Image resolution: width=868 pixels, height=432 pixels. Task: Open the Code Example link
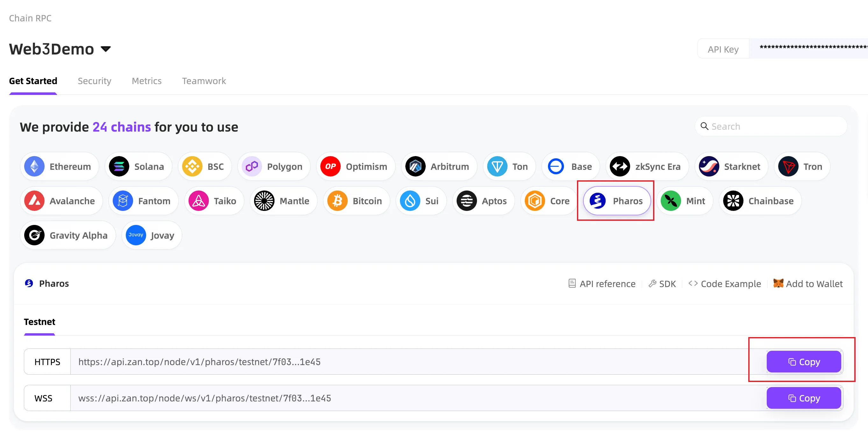[x=725, y=284]
